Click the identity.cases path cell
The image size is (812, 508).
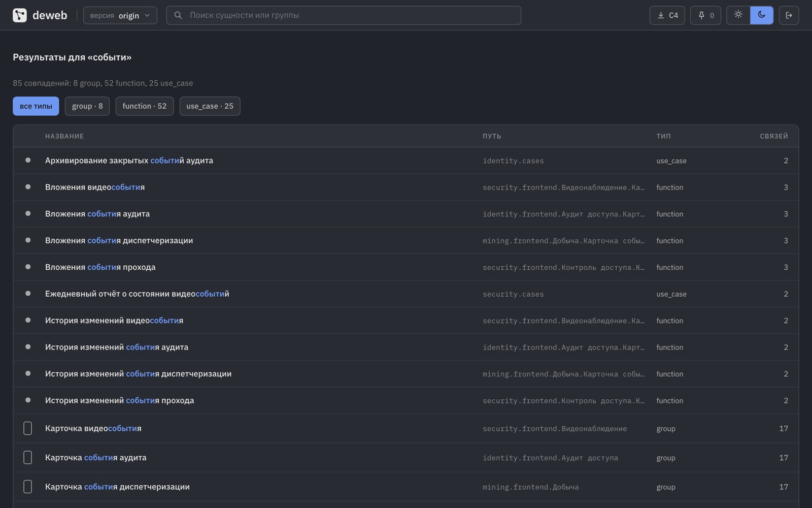(x=513, y=161)
